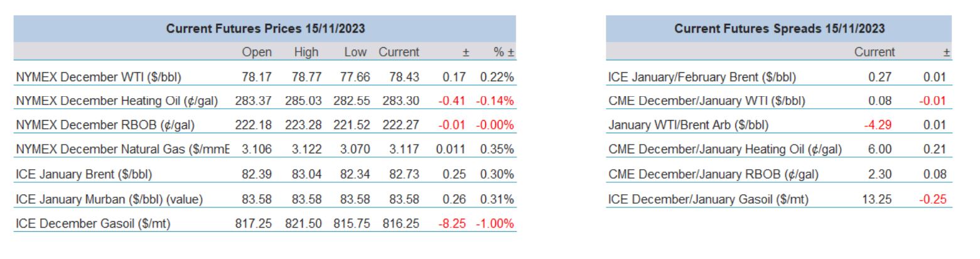Click the ICE January/February Brent spread label

[x=702, y=78]
